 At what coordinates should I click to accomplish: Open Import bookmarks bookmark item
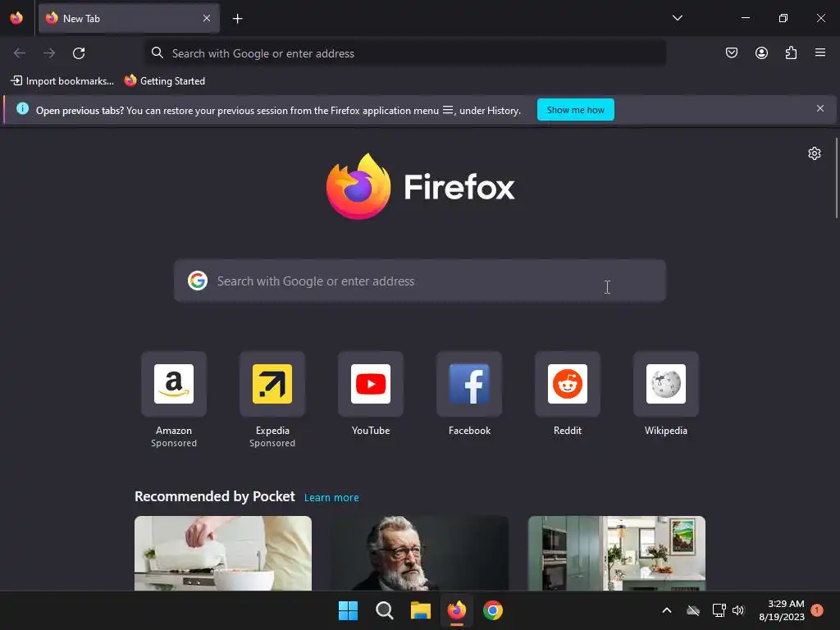[62, 81]
